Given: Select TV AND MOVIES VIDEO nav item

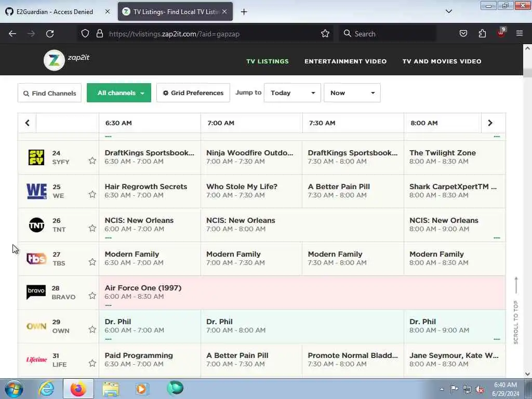Looking at the screenshot, I should [442, 61].
